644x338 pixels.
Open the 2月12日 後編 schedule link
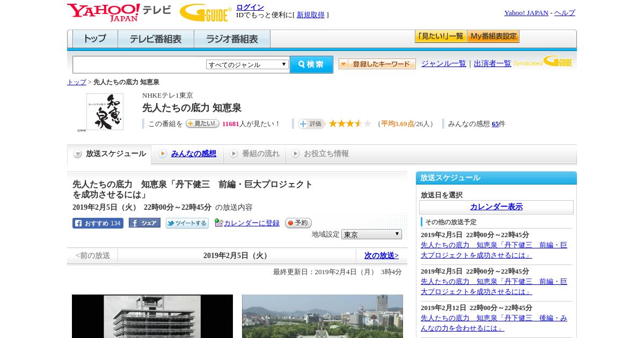click(494, 323)
